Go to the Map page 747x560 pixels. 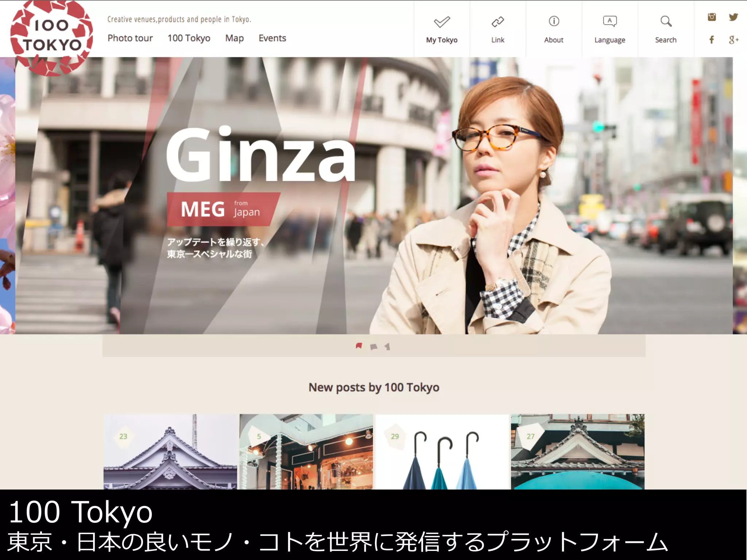click(x=235, y=39)
